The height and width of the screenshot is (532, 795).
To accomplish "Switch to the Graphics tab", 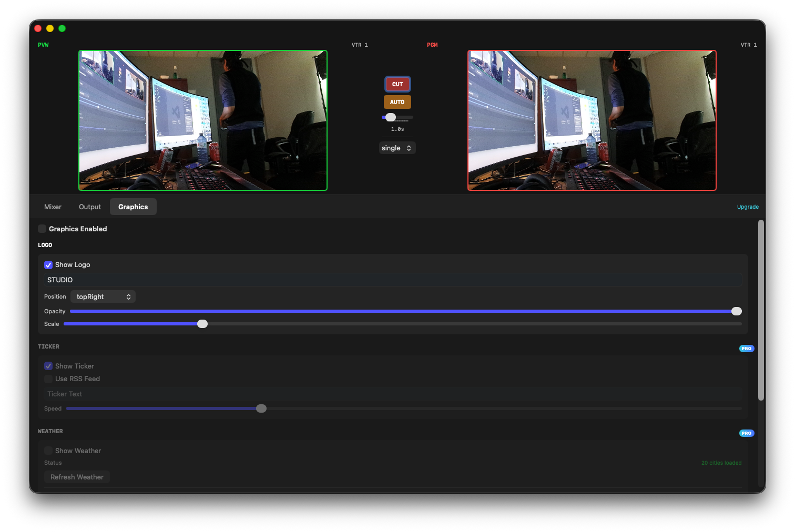I will 133,207.
